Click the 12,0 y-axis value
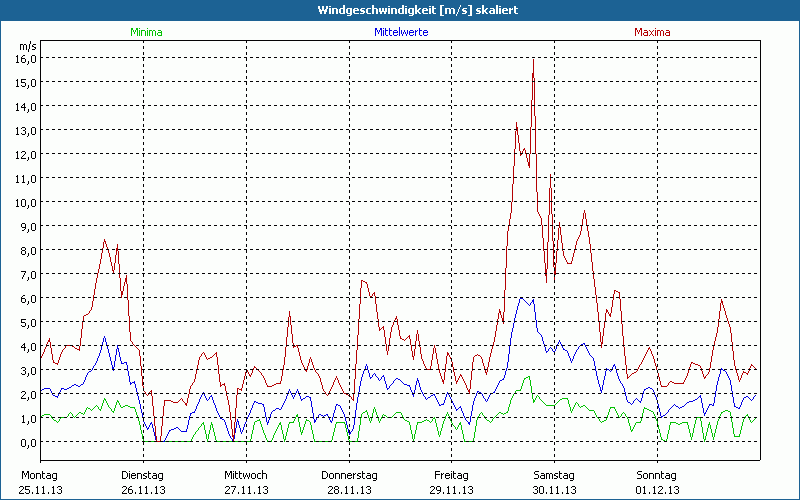This screenshot has height=500, width=800. [28, 155]
